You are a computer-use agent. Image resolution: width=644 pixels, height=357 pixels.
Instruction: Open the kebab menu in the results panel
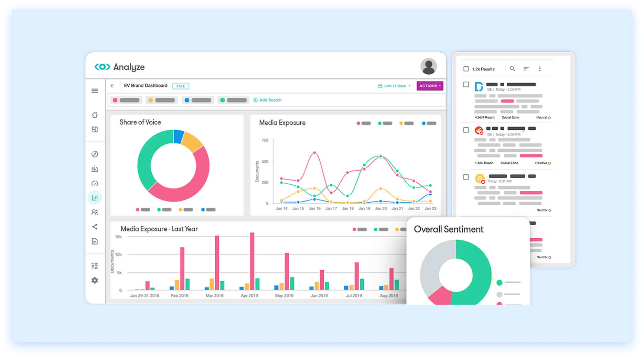(540, 68)
